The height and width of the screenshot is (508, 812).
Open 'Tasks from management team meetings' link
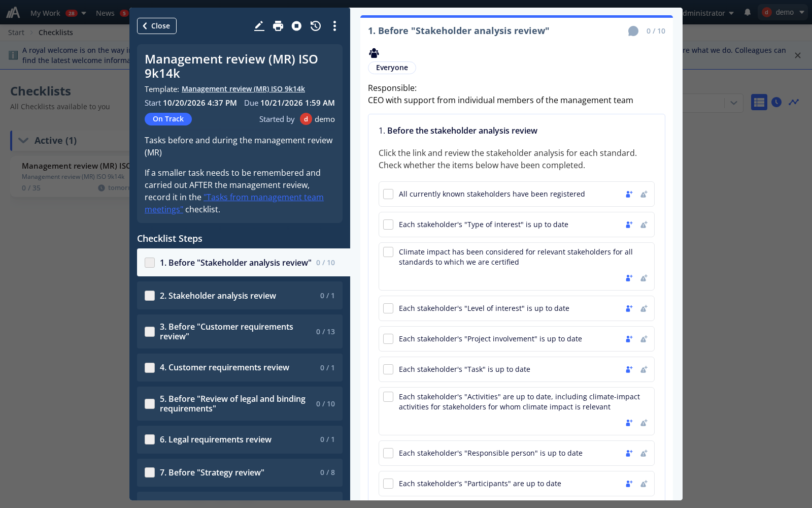[234, 203]
